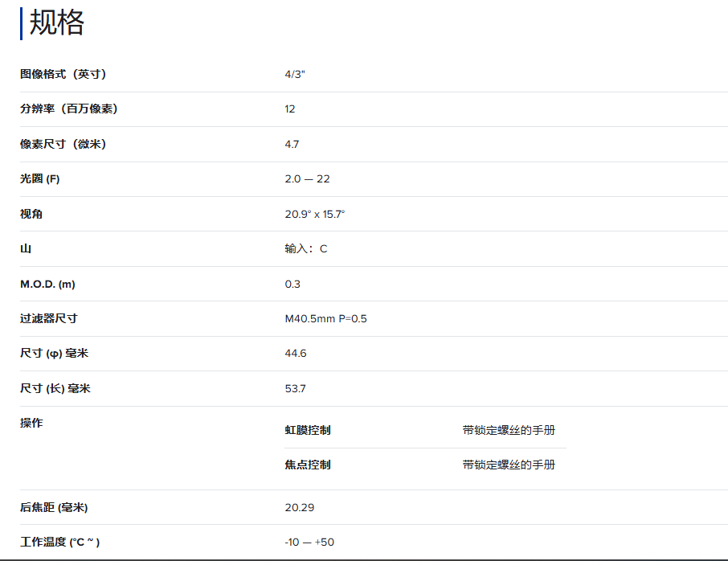Select the 山 row label
728x561 pixels.
click(x=26, y=249)
